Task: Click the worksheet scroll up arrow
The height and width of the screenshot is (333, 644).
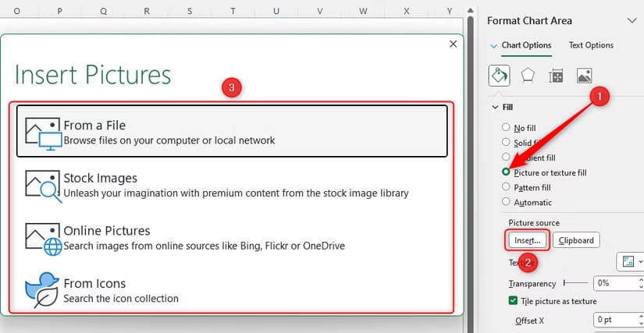Action: (471, 11)
